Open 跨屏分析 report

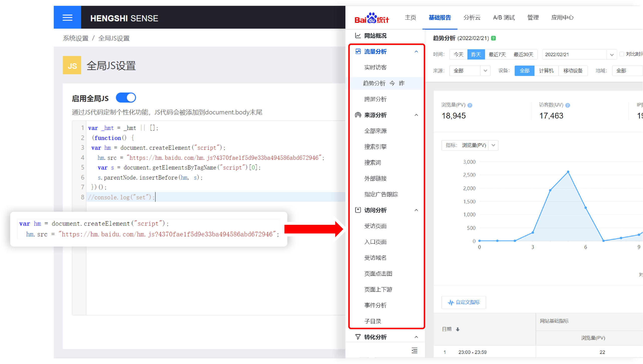[x=375, y=99]
